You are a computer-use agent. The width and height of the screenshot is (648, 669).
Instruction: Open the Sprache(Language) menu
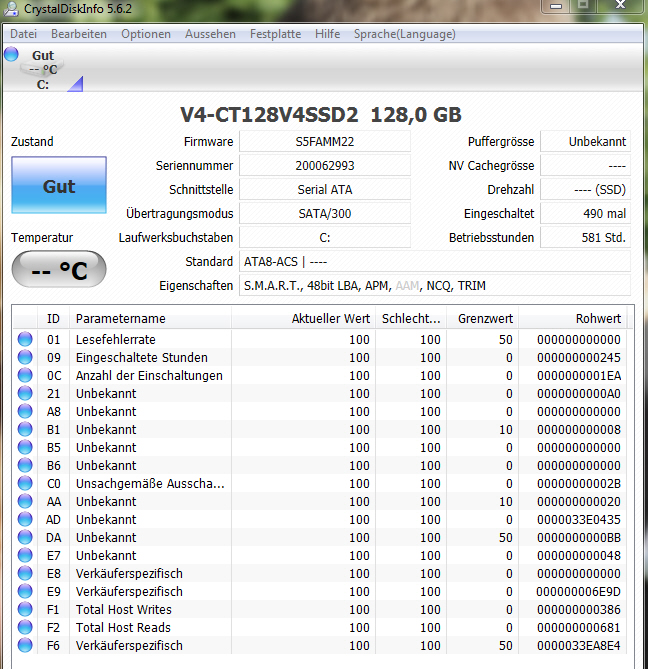pyautogui.click(x=404, y=34)
